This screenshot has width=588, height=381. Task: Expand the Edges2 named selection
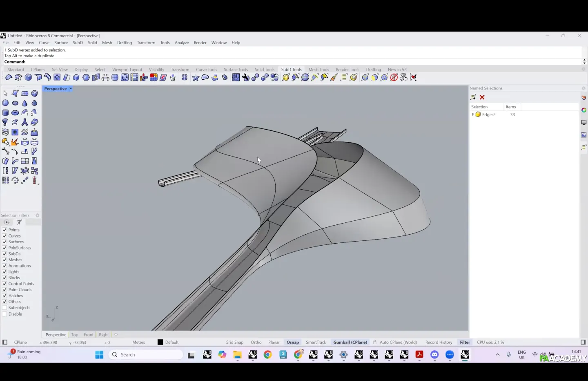tap(473, 114)
